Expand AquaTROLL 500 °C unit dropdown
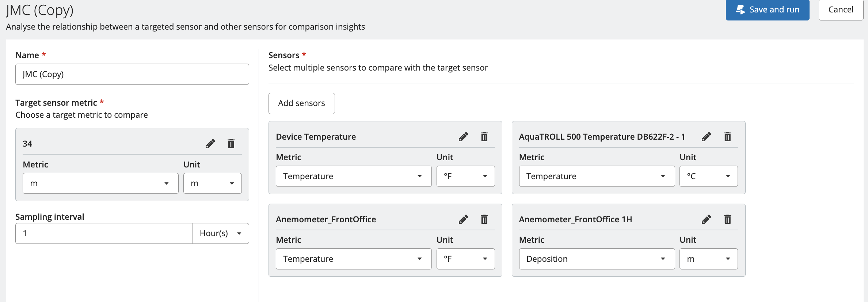Viewport: 868px width, 302px height. pyautogui.click(x=708, y=176)
